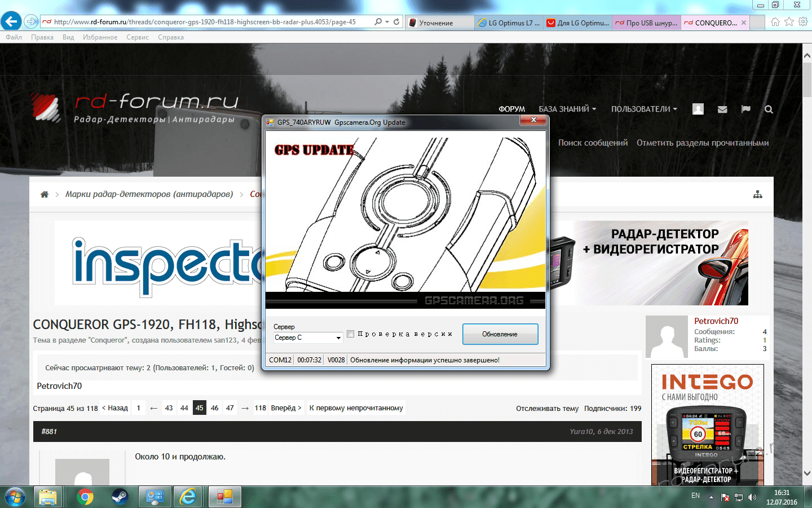Click the Назад pagination link
The width and height of the screenshot is (812, 508).
point(115,408)
